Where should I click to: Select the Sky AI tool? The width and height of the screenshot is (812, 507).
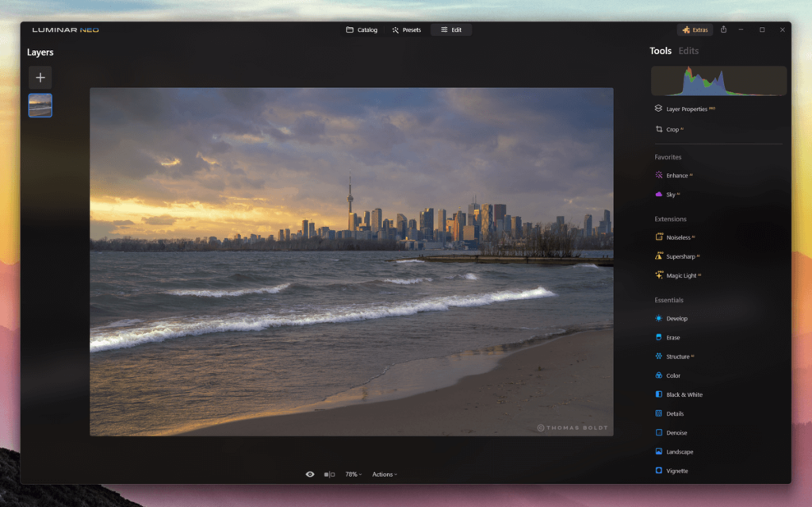coord(672,194)
